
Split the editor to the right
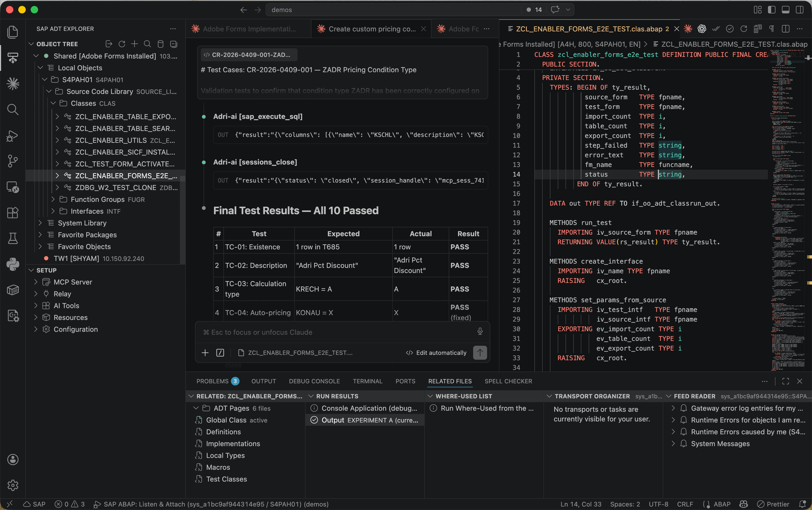pos(785,29)
